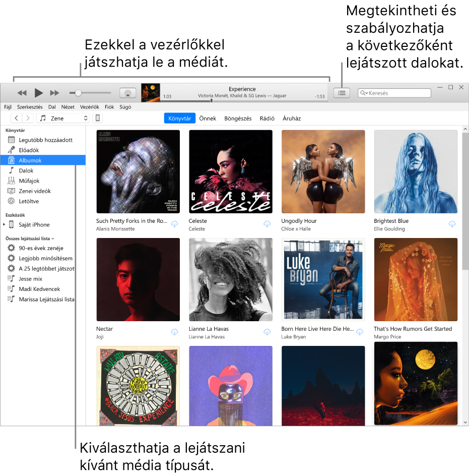
Task: Download Born Here Live Here via cloud icon
Action: (x=360, y=332)
